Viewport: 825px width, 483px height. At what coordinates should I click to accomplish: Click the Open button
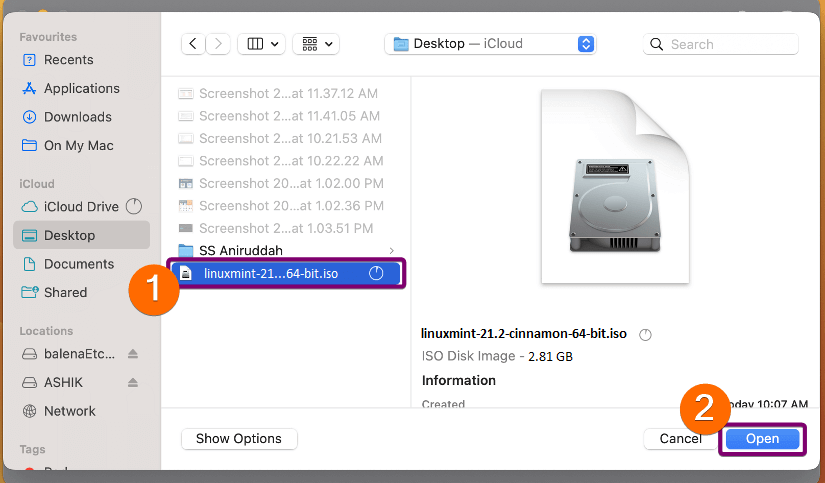[762, 439]
